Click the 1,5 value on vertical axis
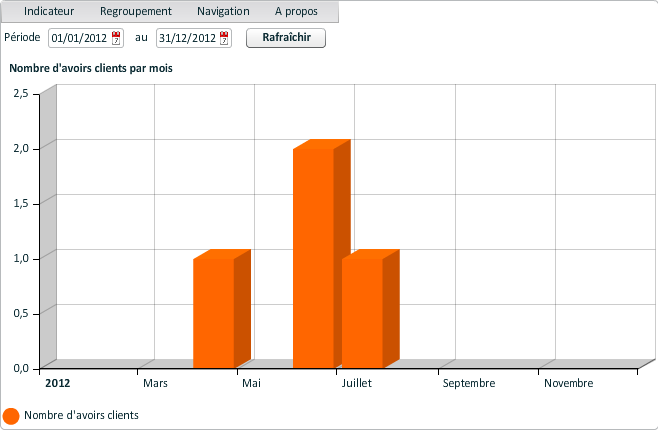 click(21, 203)
